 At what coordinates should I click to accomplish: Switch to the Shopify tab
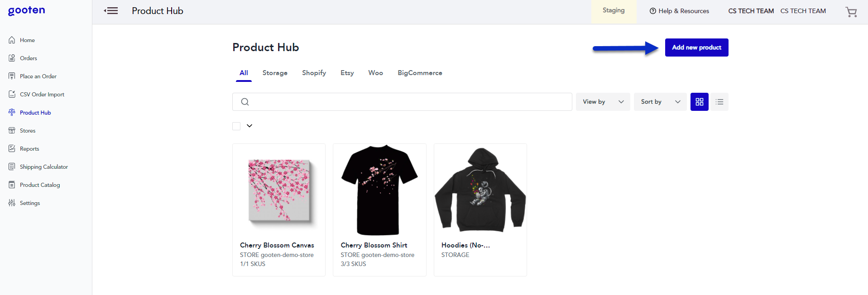[314, 73]
